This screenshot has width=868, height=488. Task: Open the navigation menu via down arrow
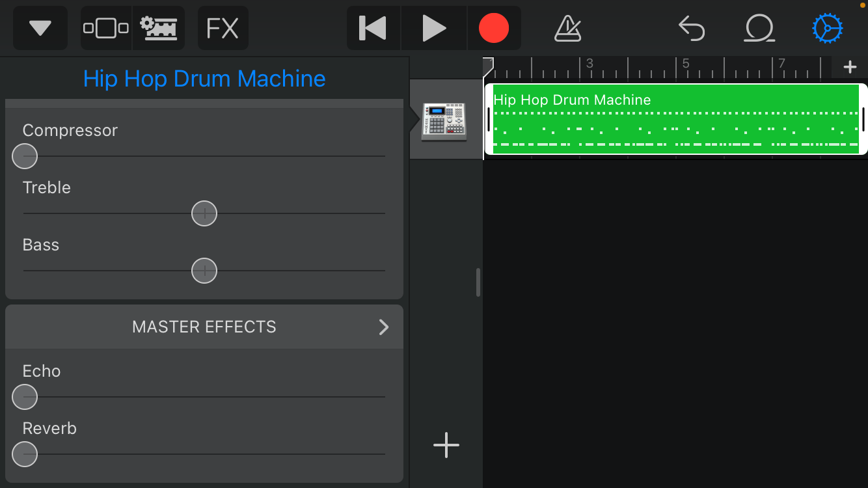coord(40,28)
